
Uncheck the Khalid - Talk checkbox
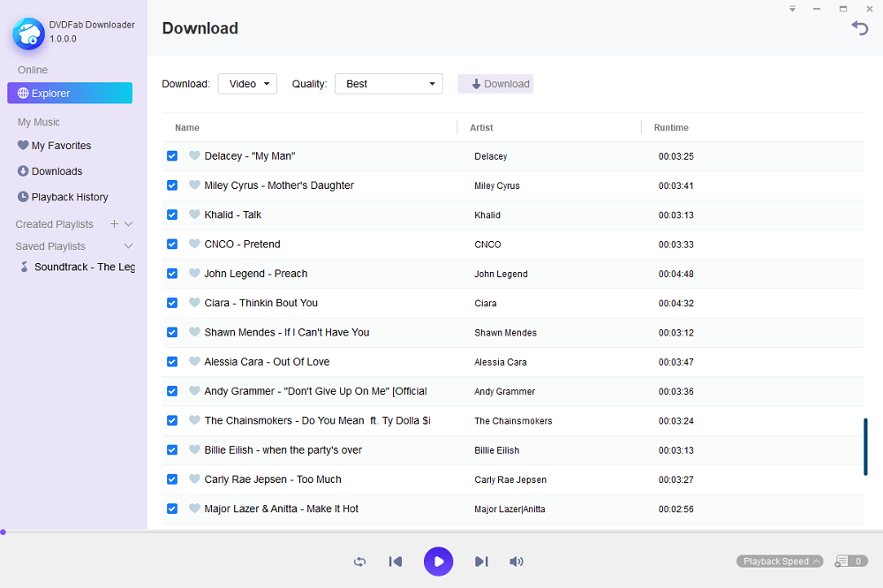tap(172, 215)
